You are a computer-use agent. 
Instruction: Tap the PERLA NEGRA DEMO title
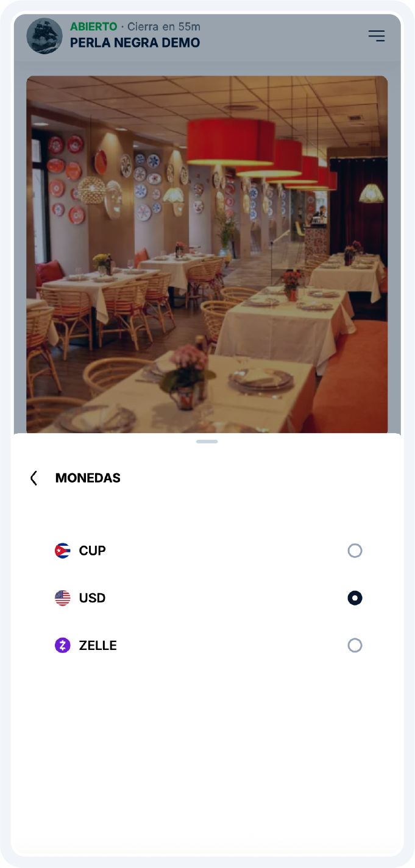coord(135,43)
